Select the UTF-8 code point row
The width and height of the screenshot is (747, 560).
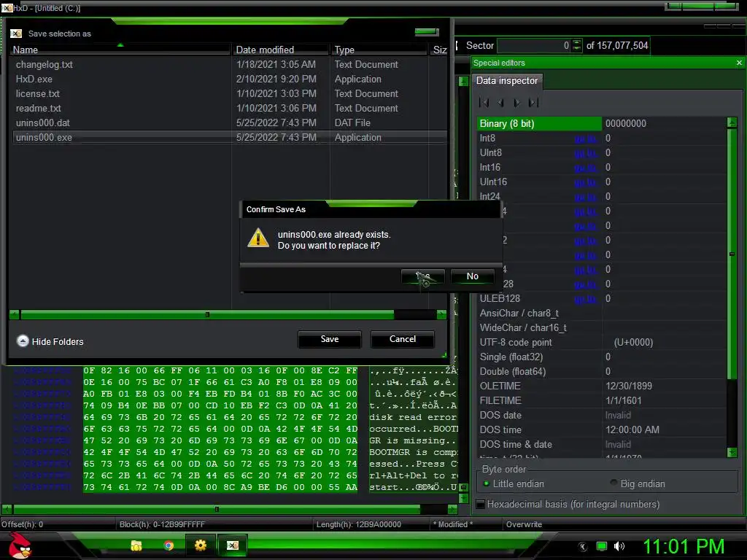coord(602,342)
